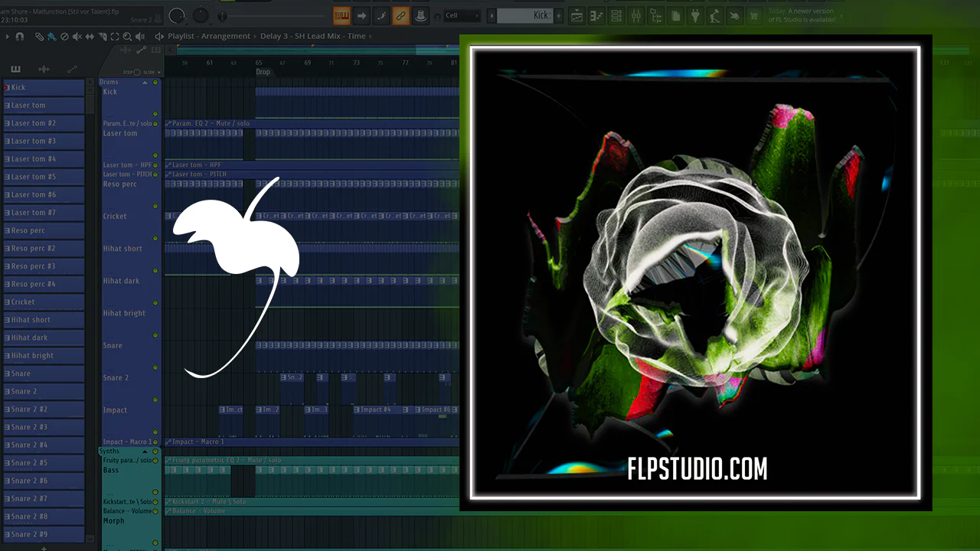This screenshot has width=980, height=551.
Task: Mute the Hihat bright track LED
Action: coord(155,335)
